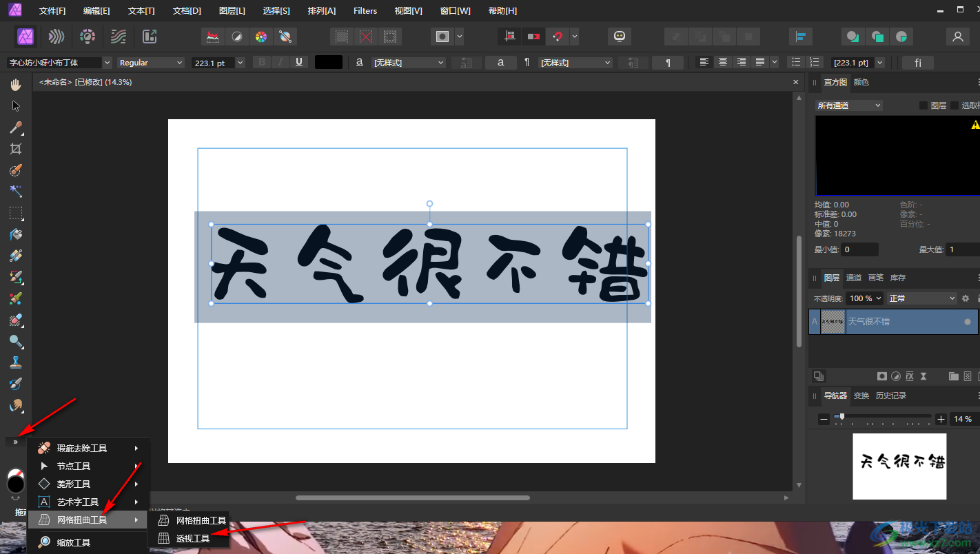Pick the Flood Fill bucket tool

[15, 234]
